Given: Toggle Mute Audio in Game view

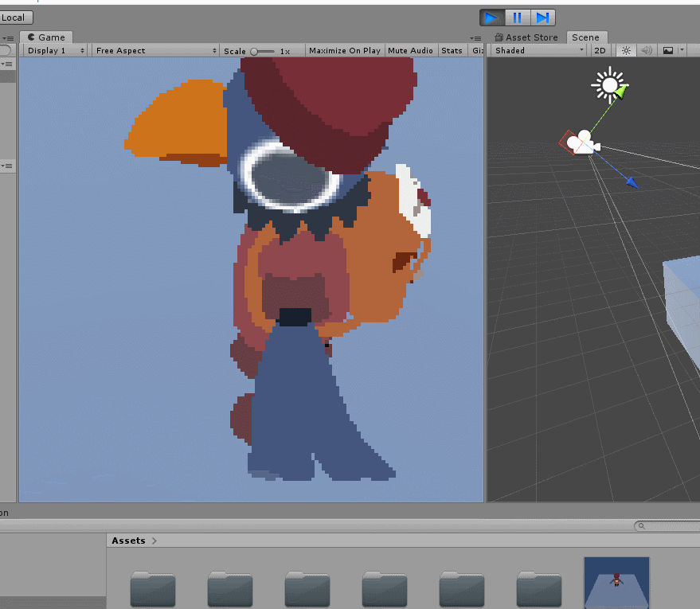Looking at the screenshot, I should click(x=410, y=50).
